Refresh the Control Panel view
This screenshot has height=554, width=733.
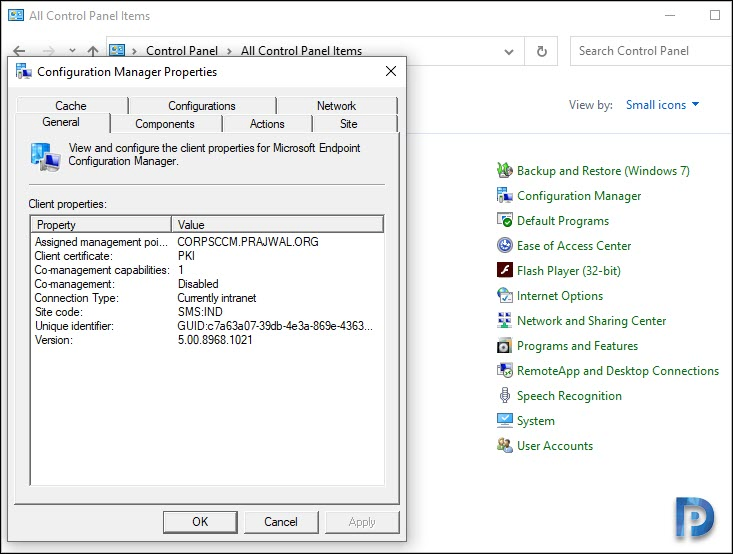tap(541, 51)
